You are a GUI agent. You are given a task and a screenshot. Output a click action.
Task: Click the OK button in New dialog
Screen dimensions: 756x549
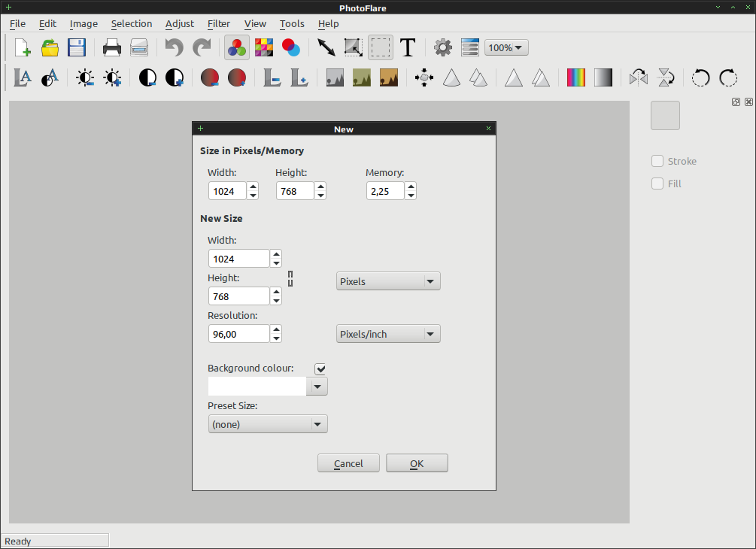coord(417,463)
